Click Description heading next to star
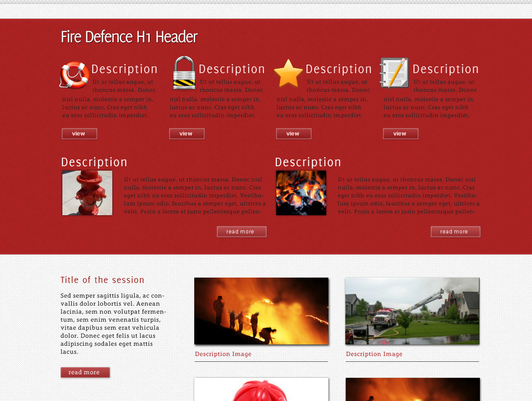Viewport: 532px width, 401px height. coord(339,69)
